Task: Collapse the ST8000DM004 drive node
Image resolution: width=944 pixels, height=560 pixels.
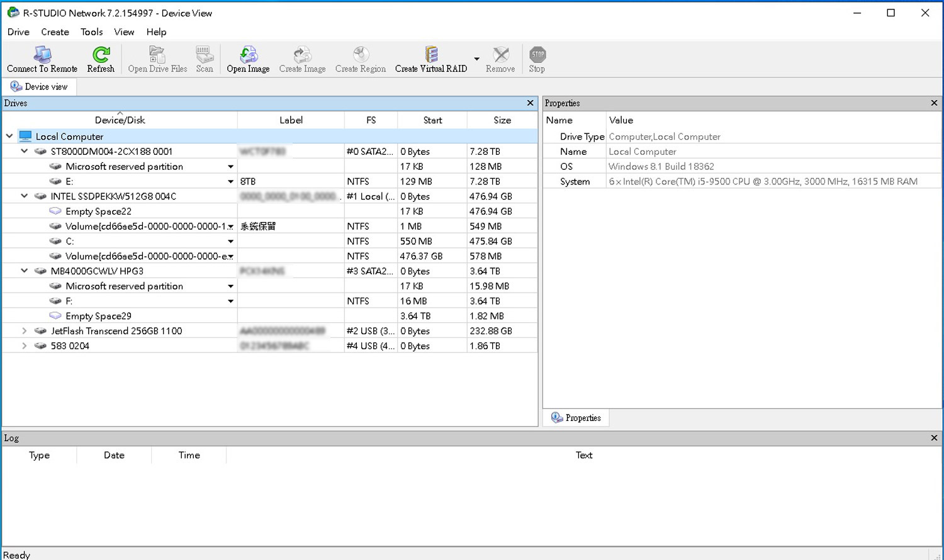Action: pos(25,151)
